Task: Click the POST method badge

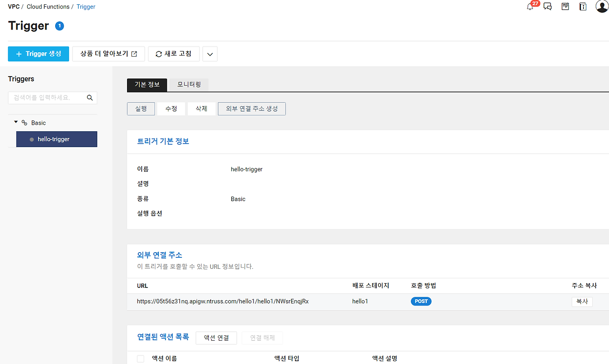Action: (x=421, y=301)
